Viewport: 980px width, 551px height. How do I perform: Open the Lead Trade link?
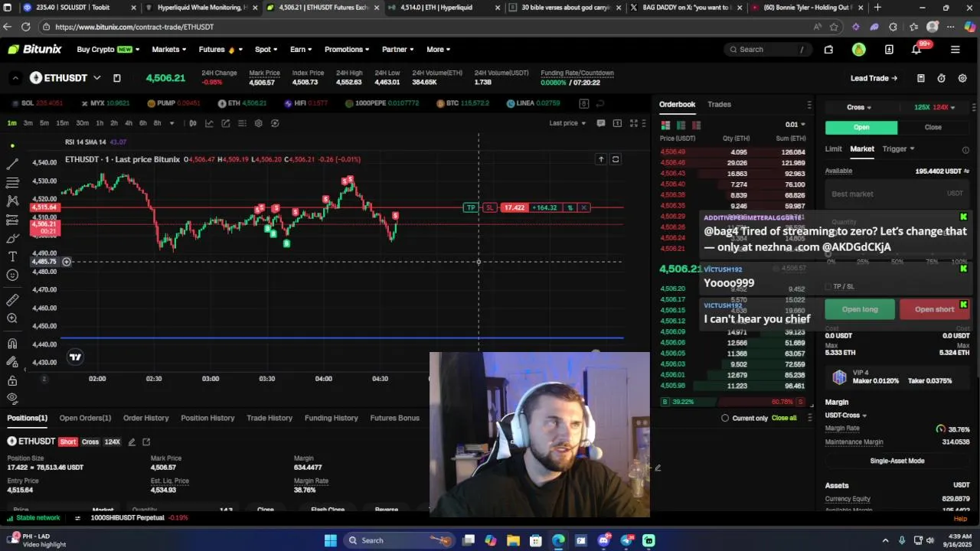874,78
